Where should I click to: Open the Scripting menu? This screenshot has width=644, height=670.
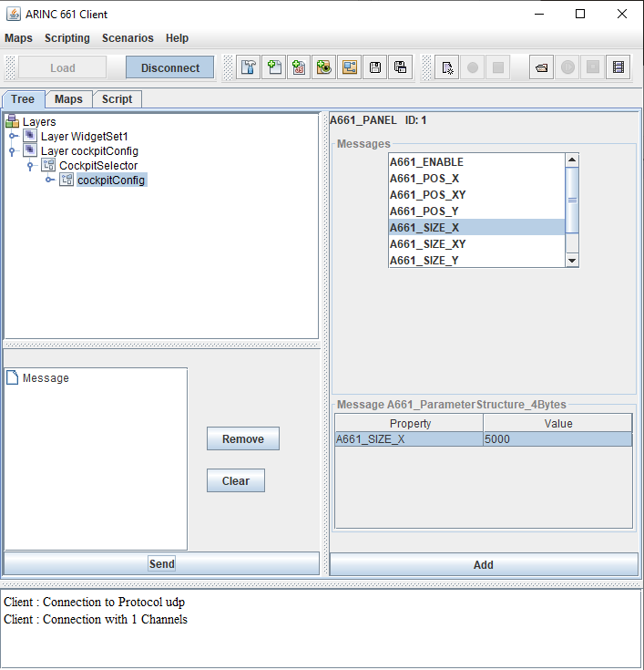point(67,38)
